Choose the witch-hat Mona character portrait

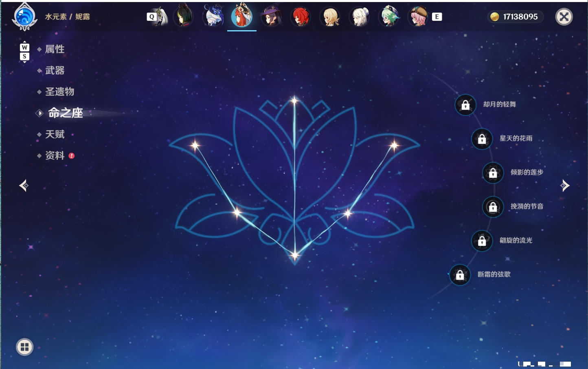point(271,17)
